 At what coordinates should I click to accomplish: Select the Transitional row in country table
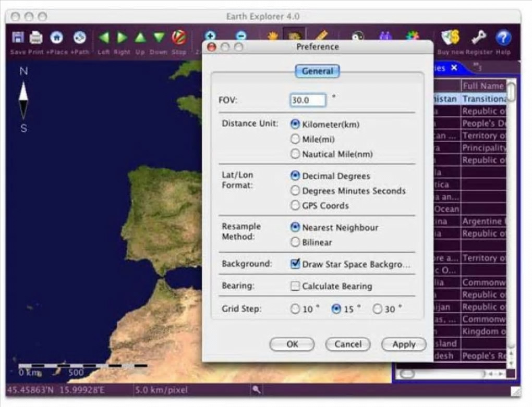click(x=470, y=99)
